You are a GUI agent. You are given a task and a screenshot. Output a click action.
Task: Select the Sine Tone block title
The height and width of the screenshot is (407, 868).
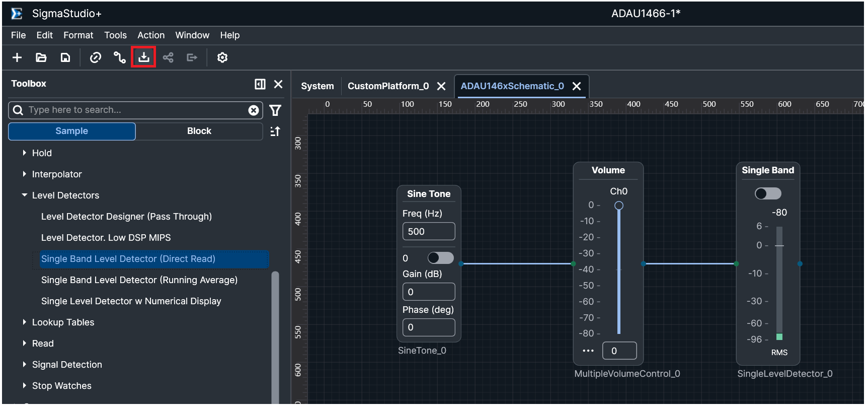(429, 194)
